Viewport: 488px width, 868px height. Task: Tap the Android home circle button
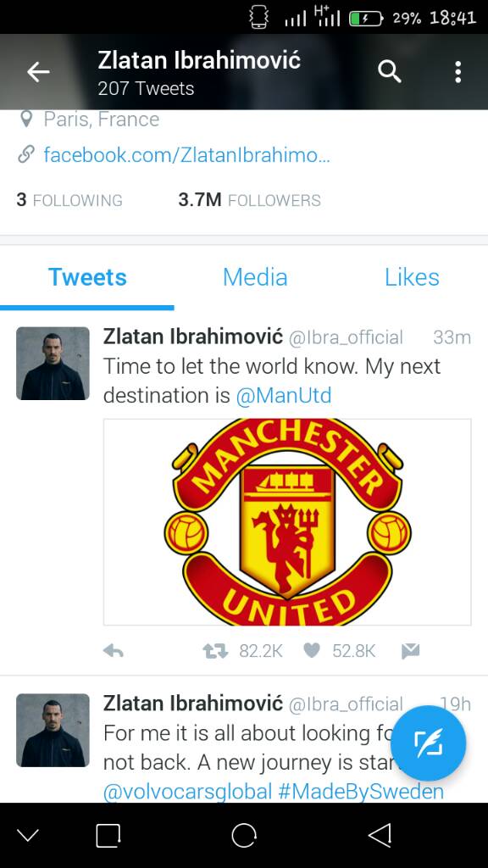(244, 835)
